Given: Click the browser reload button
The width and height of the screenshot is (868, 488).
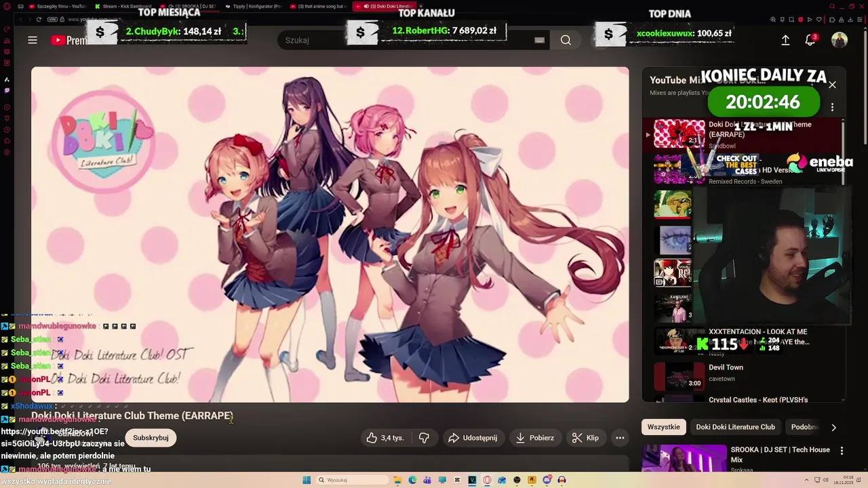Looking at the screenshot, I should tap(39, 19).
